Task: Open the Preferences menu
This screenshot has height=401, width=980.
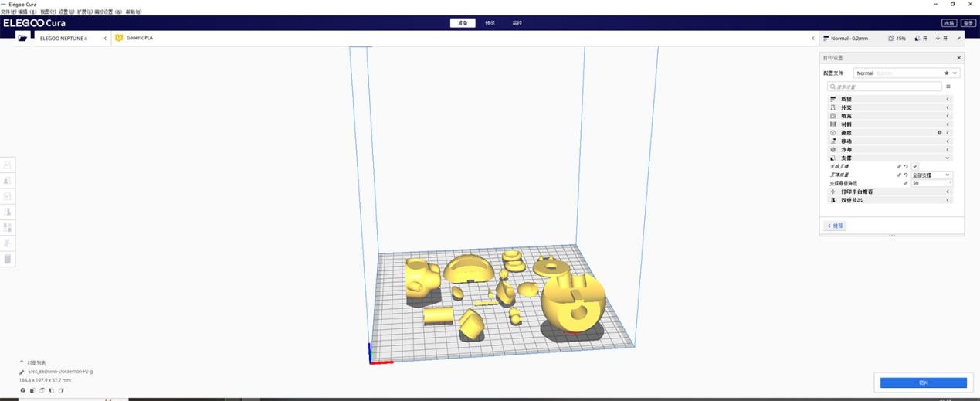Action: [109, 12]
